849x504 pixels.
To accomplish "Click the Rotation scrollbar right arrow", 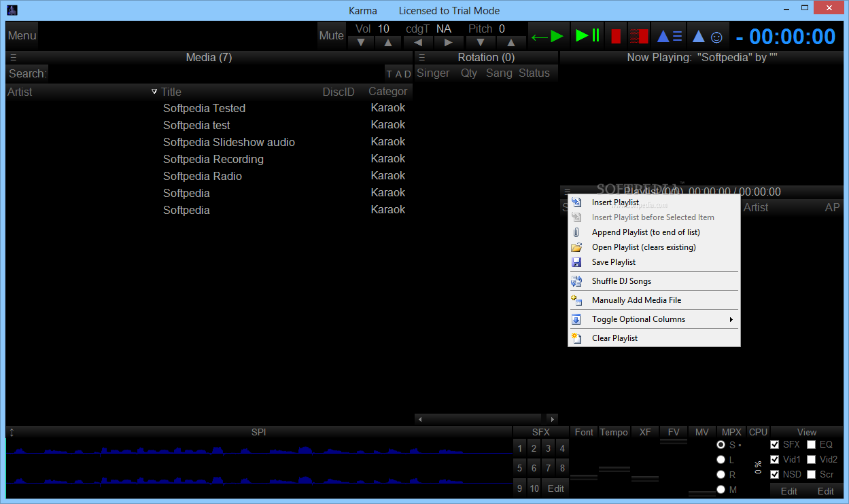I will (552, 419).
